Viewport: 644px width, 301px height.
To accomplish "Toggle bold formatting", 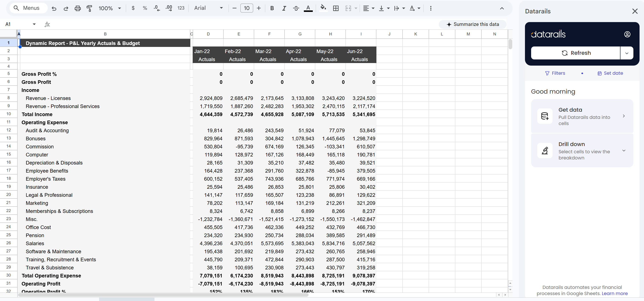I will 272,8.
